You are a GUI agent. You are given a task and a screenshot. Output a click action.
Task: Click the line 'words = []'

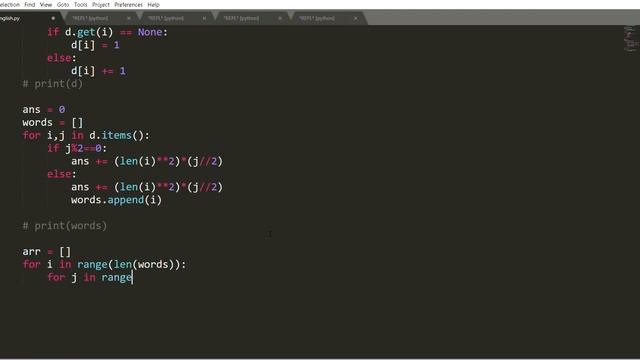(x=53, y=122)
